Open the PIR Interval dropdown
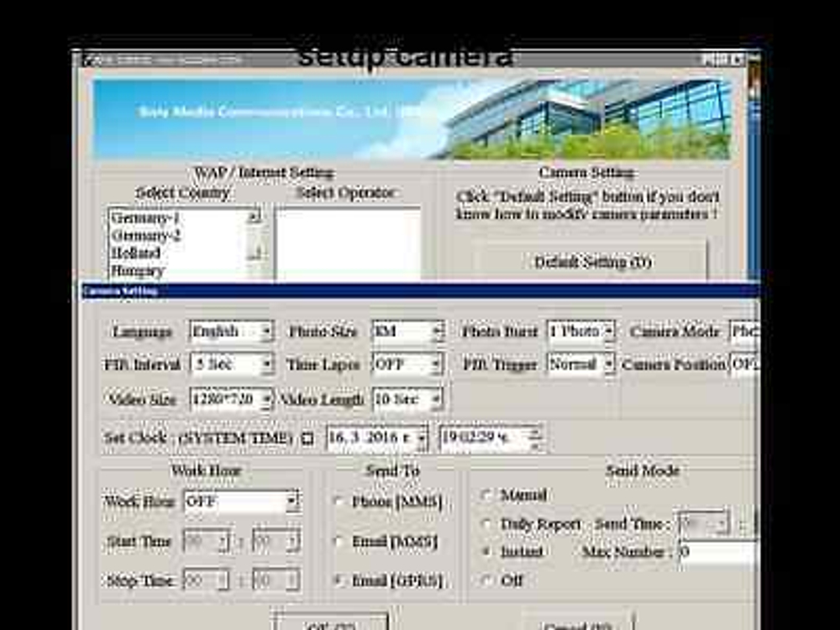 265,365
